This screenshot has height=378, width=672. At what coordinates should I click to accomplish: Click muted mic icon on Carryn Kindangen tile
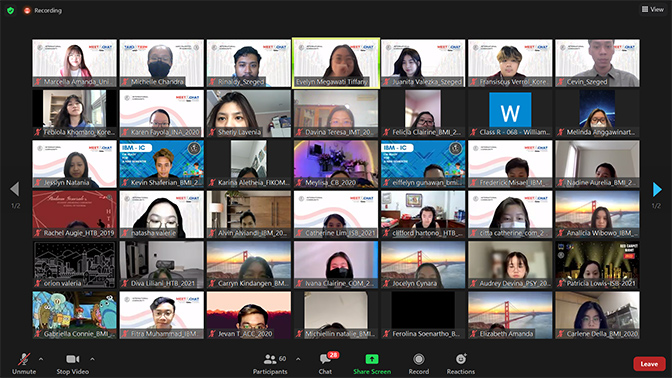pos(212,283)
